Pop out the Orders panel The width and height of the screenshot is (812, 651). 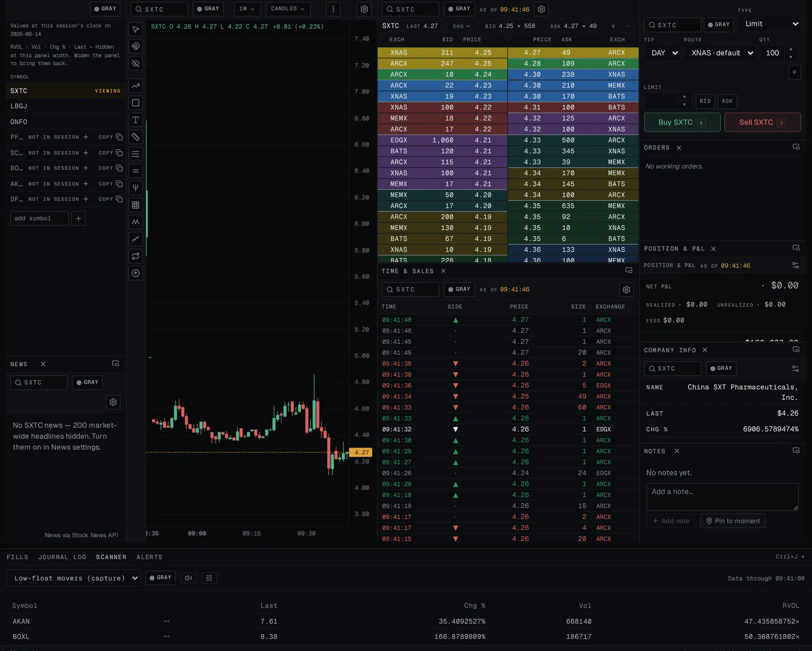pos(796,147)
